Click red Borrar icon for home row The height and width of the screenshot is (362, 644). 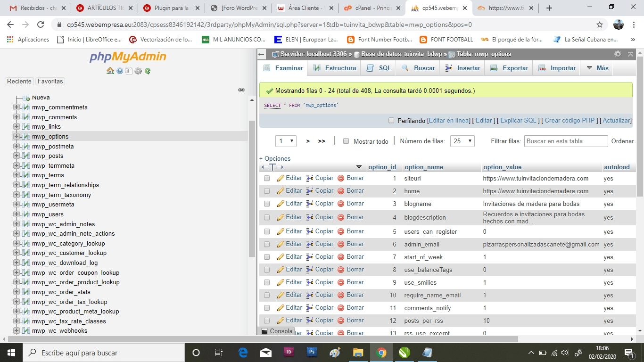tap(341, 191)
